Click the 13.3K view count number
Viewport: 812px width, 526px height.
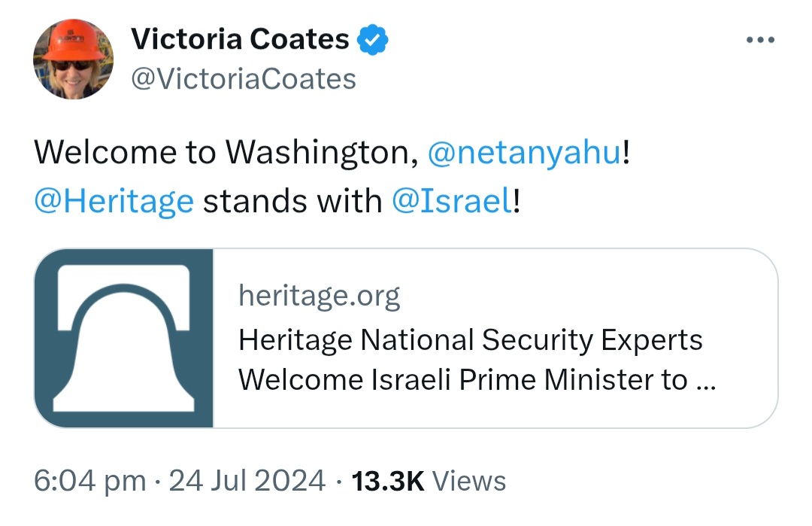(x=388, y=481)
